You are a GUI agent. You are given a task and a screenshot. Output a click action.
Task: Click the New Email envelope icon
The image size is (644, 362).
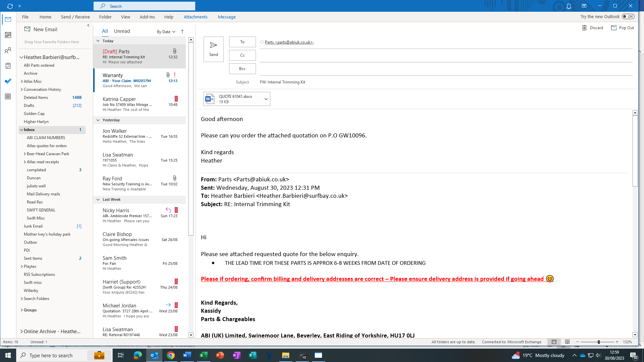[28, 29]
